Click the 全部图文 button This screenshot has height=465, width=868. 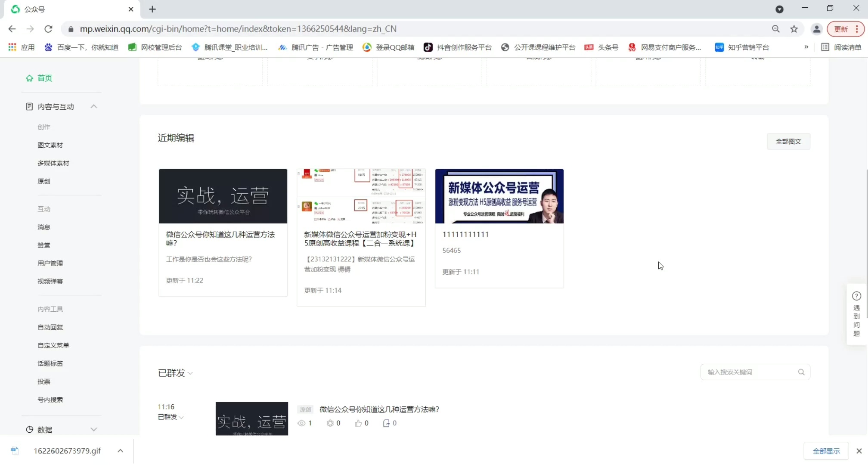pos(788,142)
